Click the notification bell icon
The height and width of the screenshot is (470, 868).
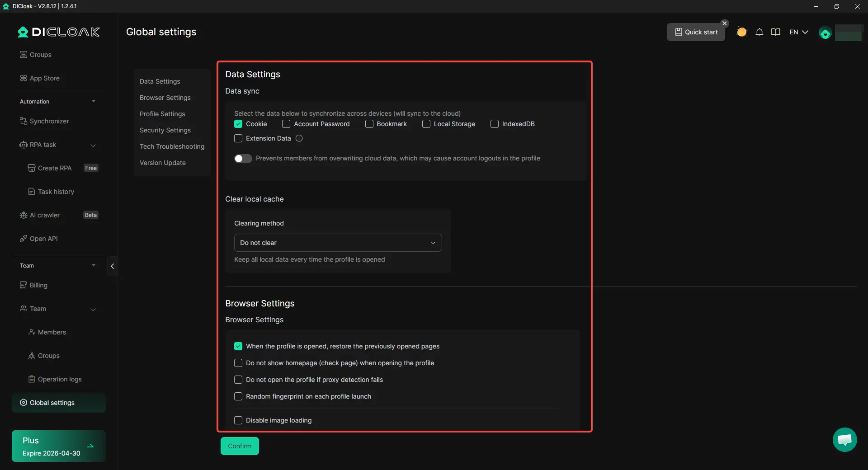(x=759, y=32)
